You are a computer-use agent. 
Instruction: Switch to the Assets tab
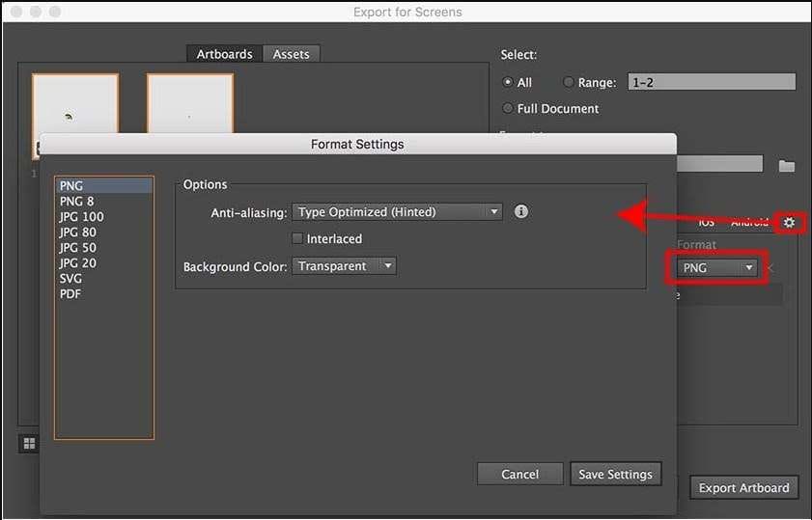[x=291, y=54]
